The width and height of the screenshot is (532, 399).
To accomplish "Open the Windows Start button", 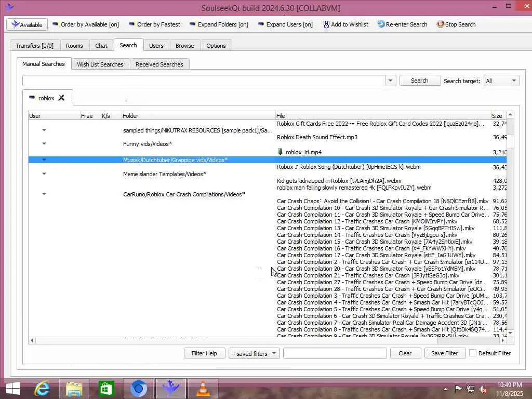I will click(12, 389).
